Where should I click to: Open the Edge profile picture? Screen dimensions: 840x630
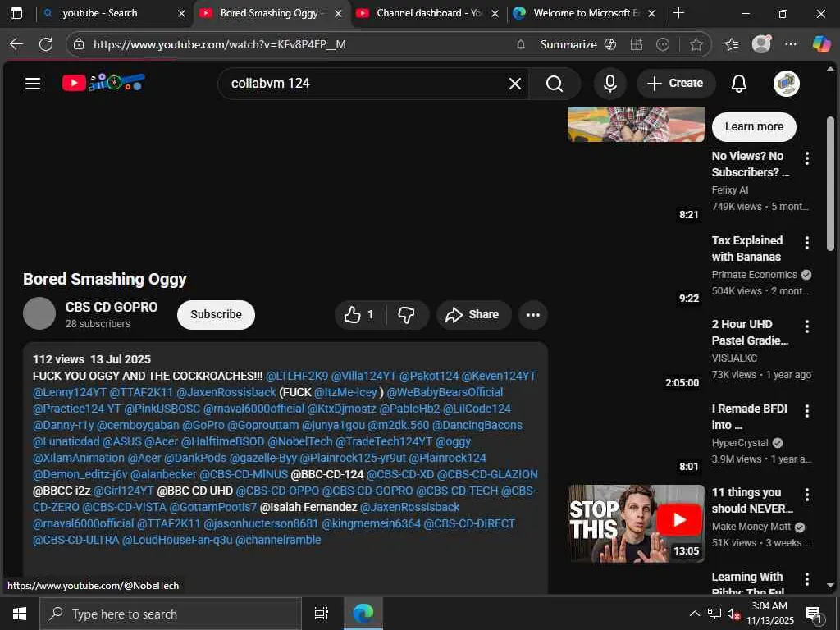click(x=761, y=44)
